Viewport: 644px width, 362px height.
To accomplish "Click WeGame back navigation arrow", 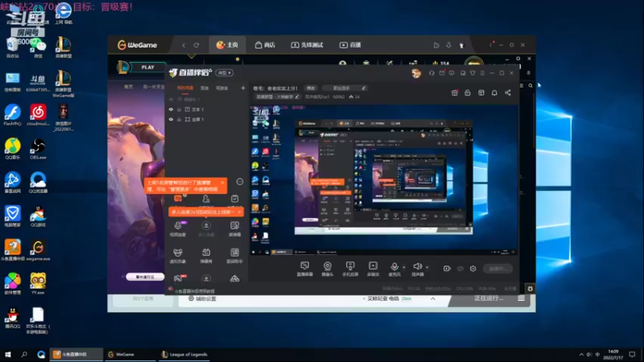I will (184, 45).
